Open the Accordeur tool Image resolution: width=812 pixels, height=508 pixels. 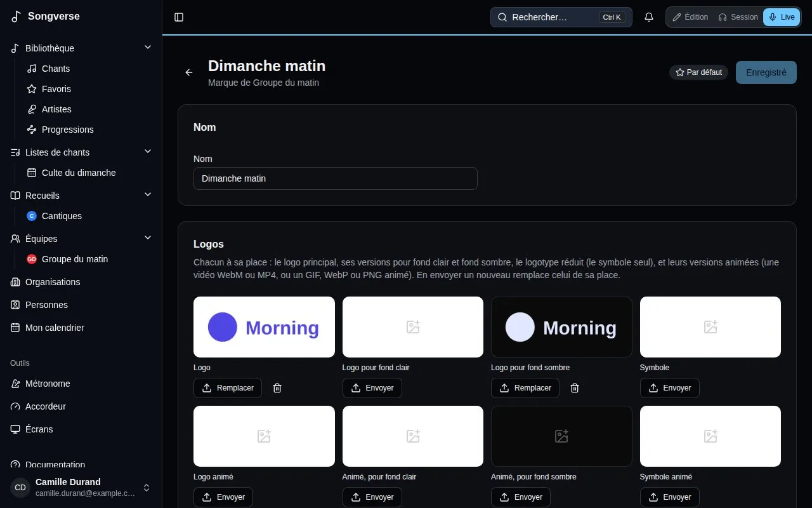[x=81, y=406]
